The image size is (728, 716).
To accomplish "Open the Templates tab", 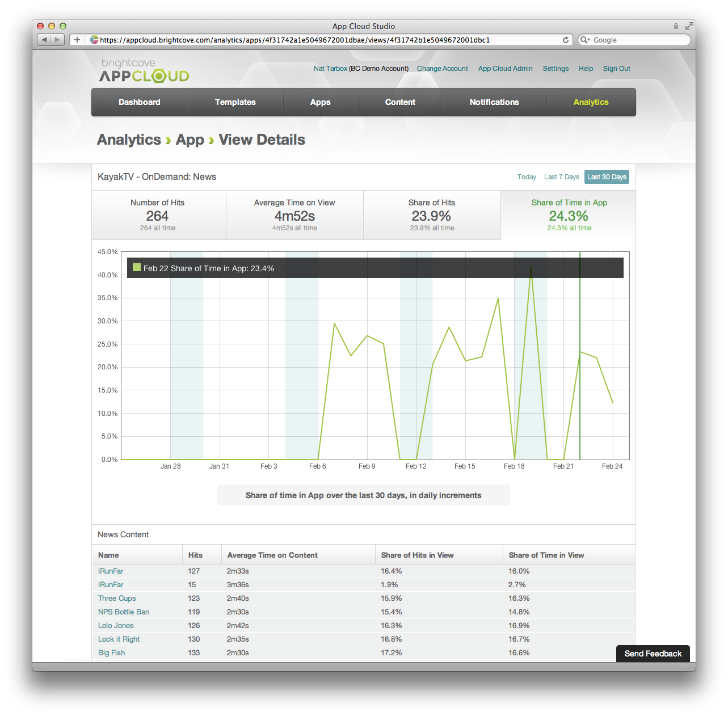I will [235, 102].
